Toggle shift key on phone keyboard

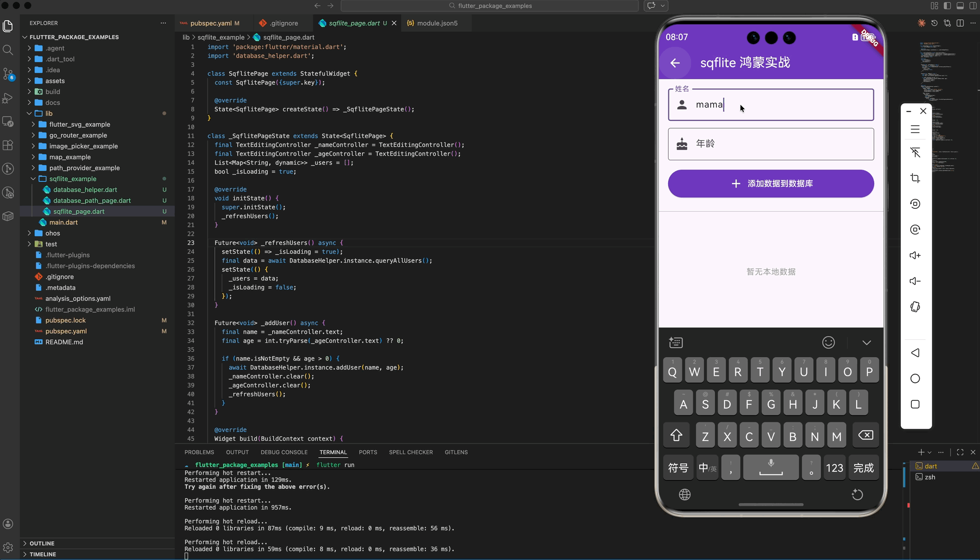676,436
